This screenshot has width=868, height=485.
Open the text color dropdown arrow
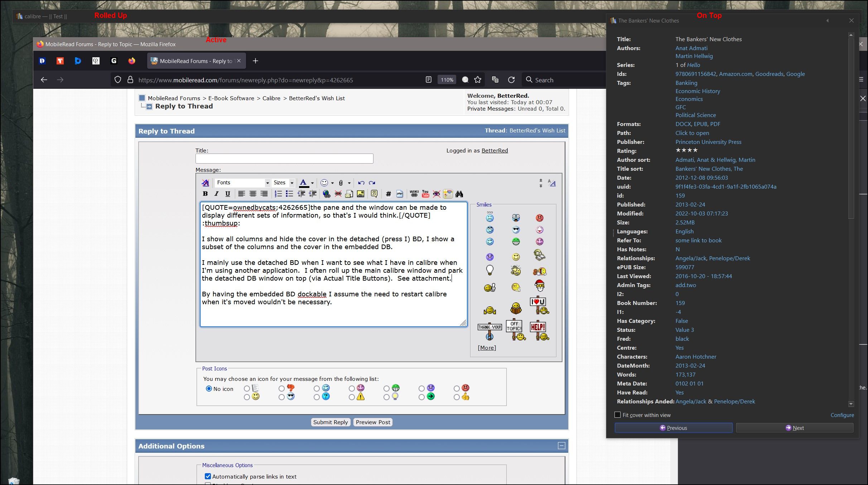(312, 183)
